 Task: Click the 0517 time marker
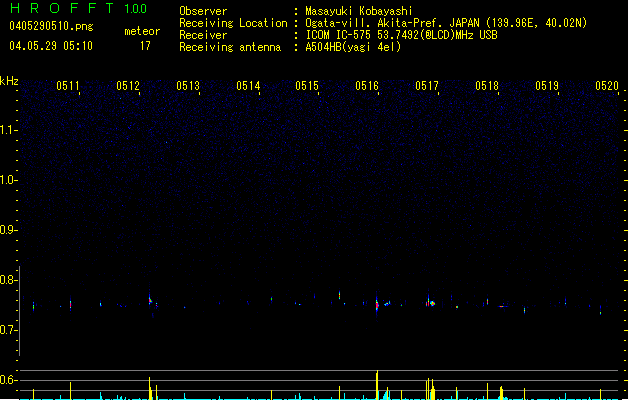[427, 86]
